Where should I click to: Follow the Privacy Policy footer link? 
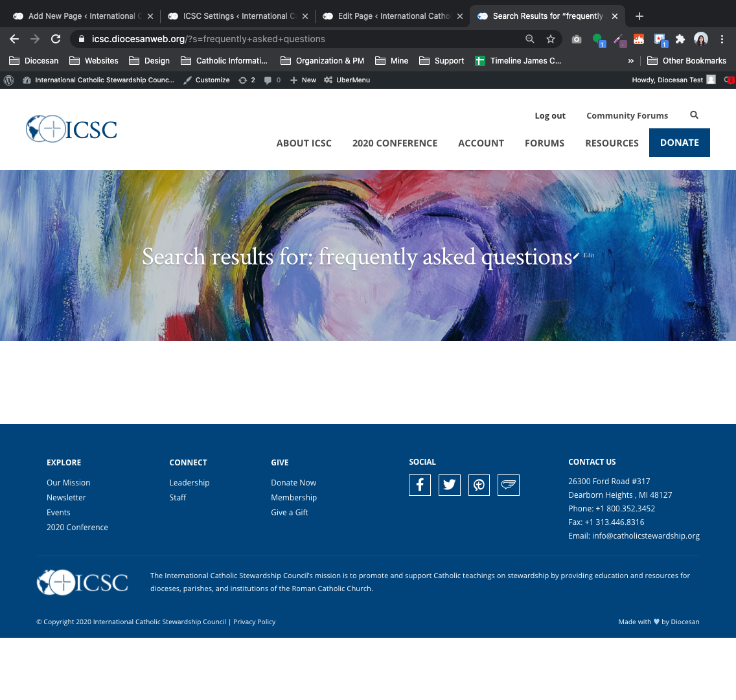[254, 622]
